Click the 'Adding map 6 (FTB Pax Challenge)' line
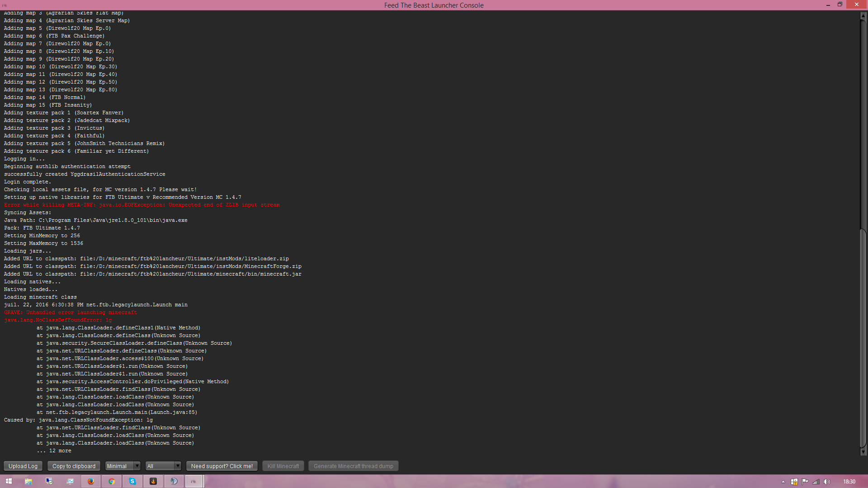Image resolution: width=868 pixels, height=488 pixels. [54, 36]
